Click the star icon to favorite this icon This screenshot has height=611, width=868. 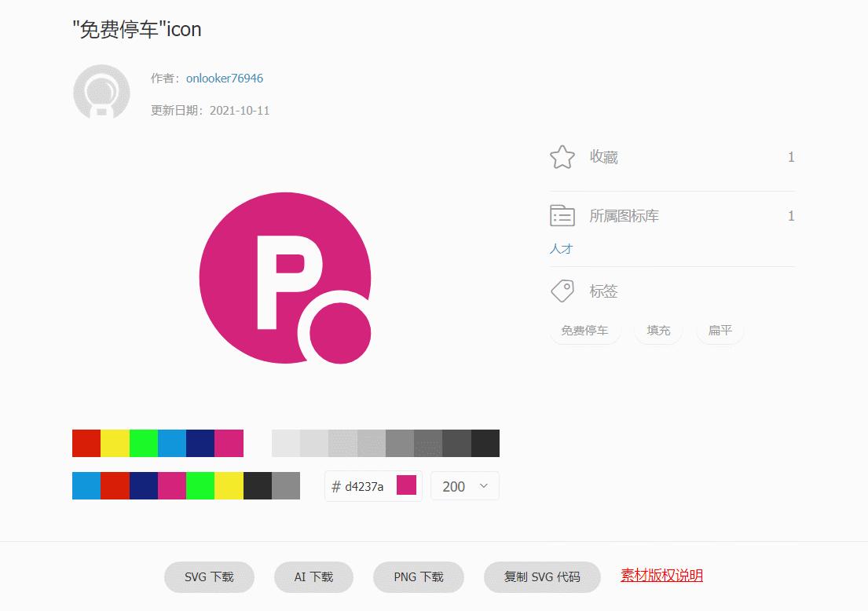point(562,156)
